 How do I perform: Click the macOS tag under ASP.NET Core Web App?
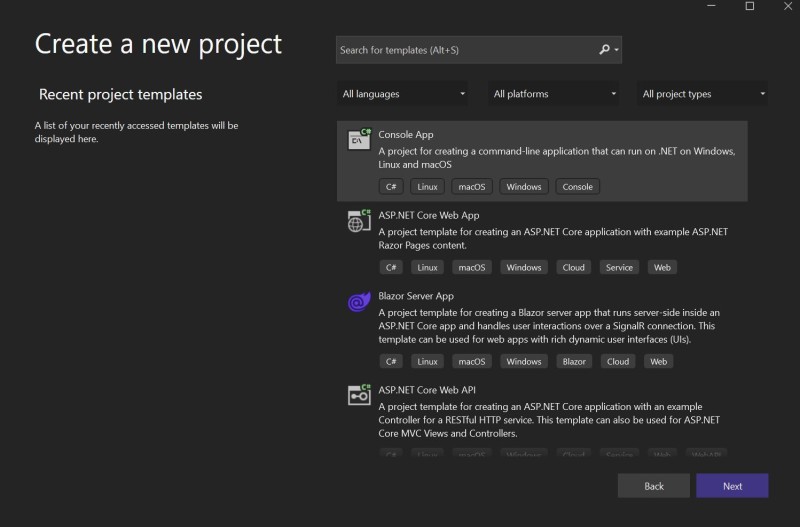471,267
